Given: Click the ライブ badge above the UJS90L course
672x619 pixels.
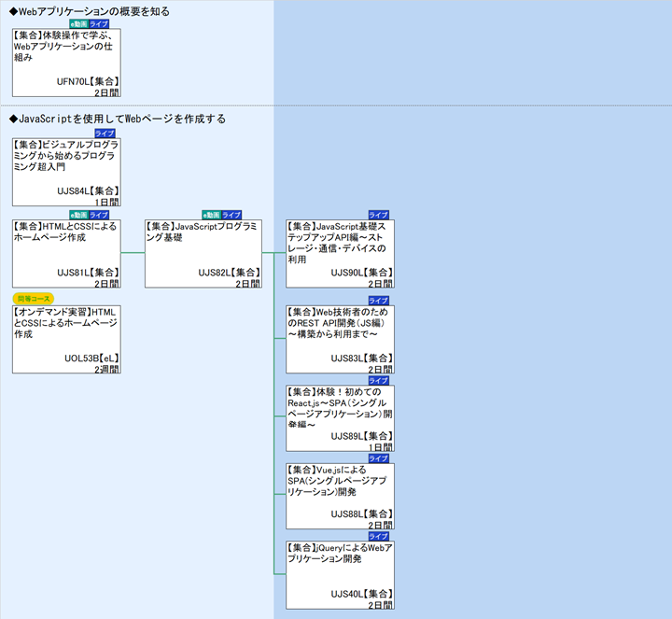Looking at the screenshot, I should point(379,215).
